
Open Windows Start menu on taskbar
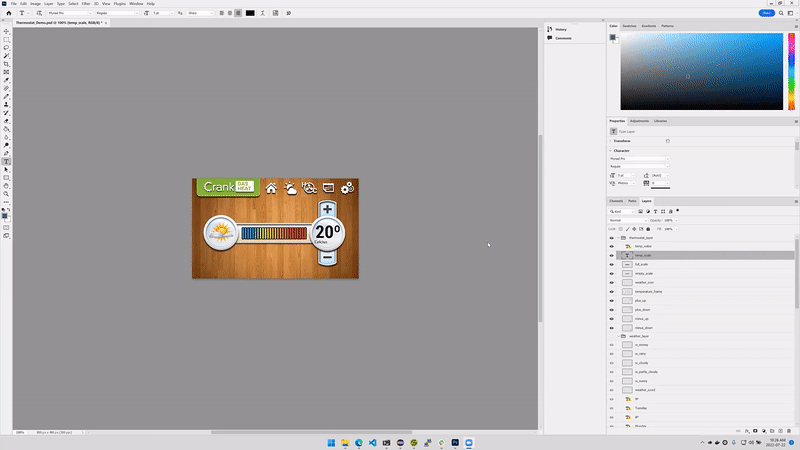331,443
